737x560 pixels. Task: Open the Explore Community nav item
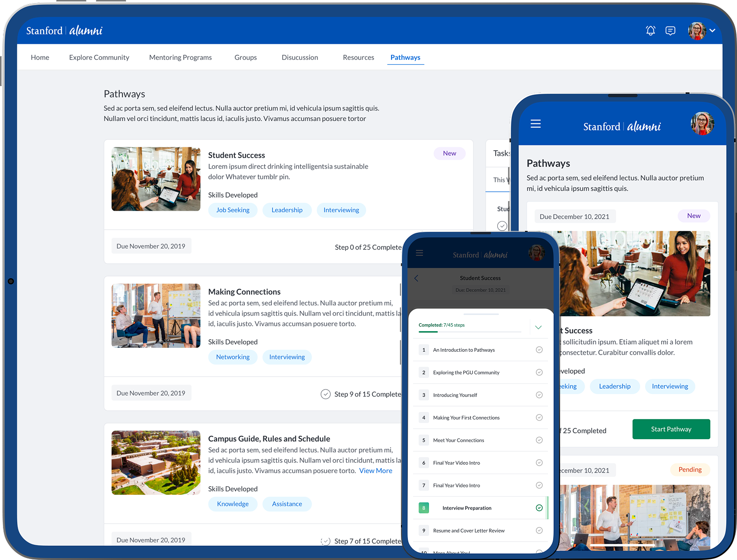coord(99,57)
